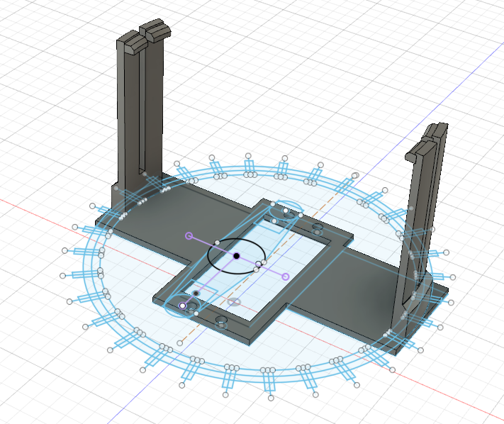Select the front face of the tall left post

coord(131,128)
